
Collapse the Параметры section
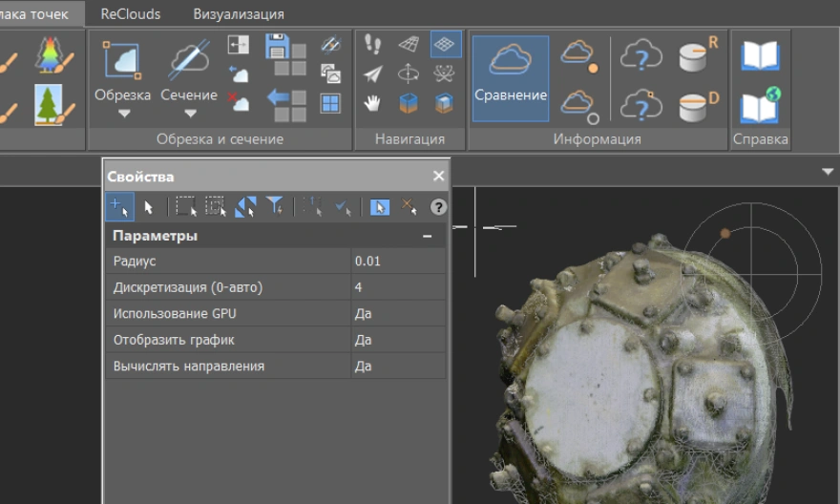click(428, 236)
